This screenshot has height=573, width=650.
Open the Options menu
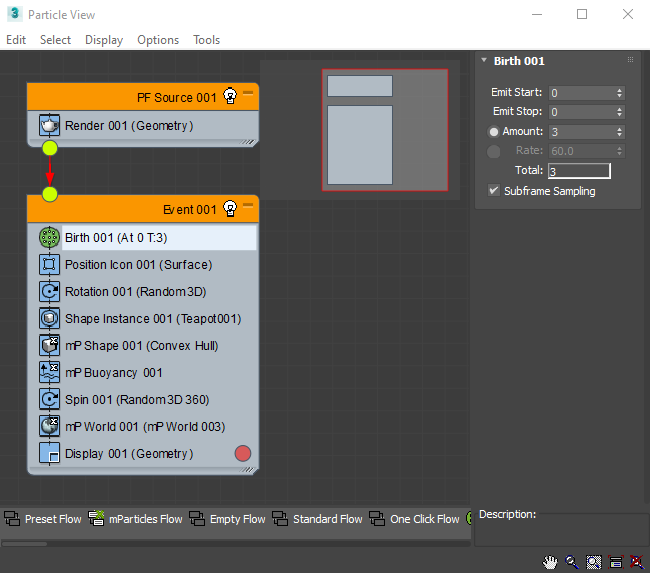coord(158,40)
